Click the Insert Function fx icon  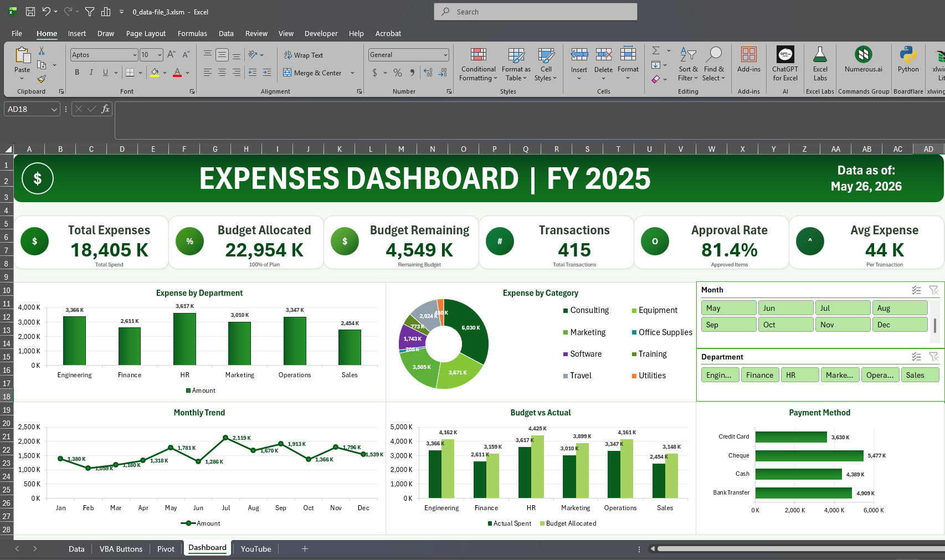tap(105, 109)
